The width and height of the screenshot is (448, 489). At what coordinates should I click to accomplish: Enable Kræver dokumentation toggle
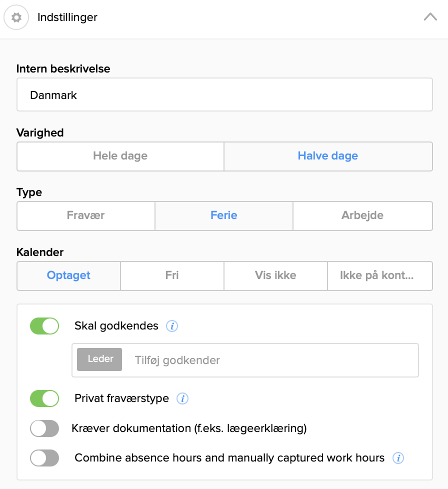44,428
